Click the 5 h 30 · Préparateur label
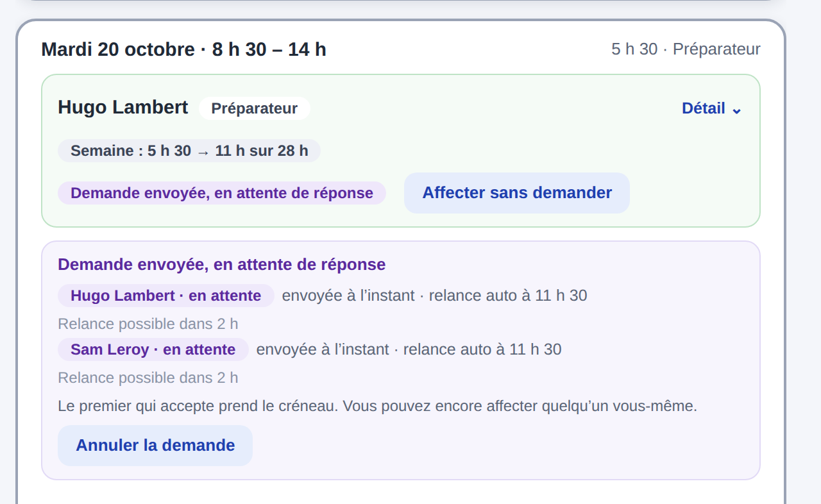Image resolution: width=821 pixels, height=504 pixels. click(x=686, y=49)
